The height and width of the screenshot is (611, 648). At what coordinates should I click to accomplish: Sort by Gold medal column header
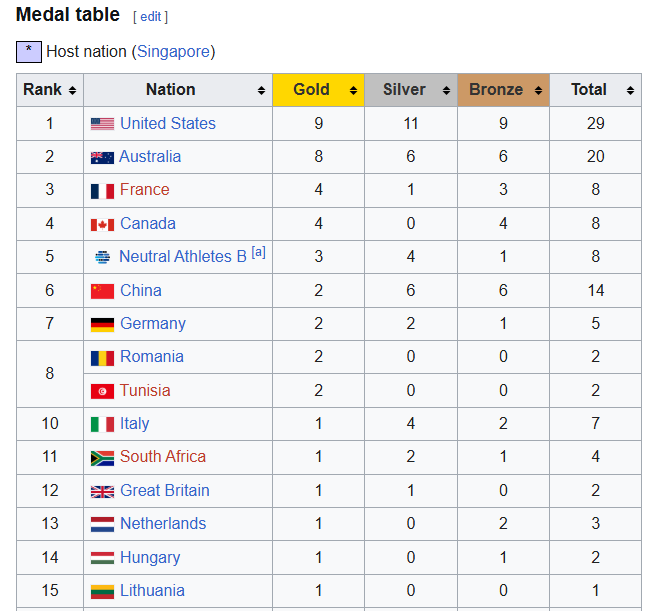pyautogui.click(x=318, y=90)
